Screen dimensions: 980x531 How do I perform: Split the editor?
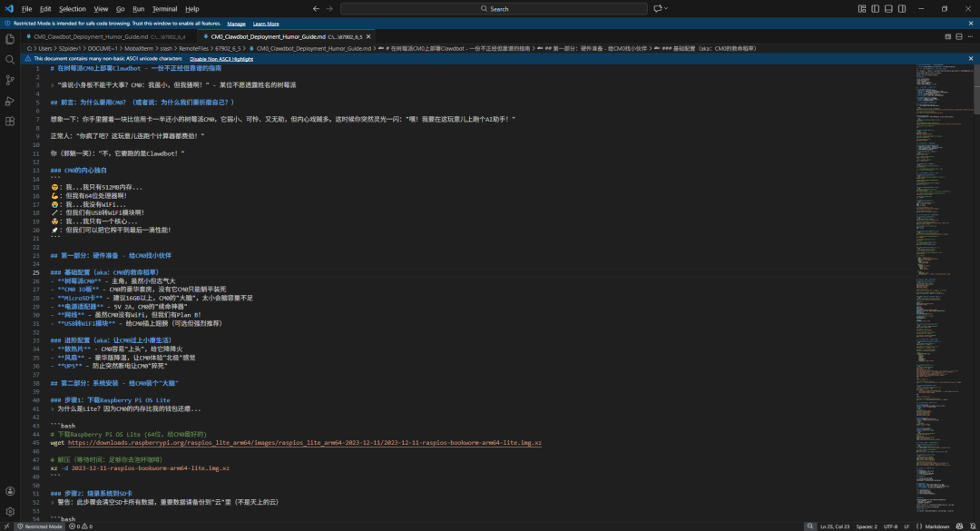[959, 37]
